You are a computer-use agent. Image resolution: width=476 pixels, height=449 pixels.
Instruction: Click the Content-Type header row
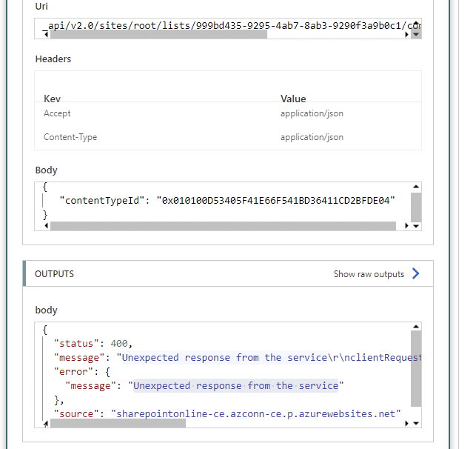pos(228,137)
